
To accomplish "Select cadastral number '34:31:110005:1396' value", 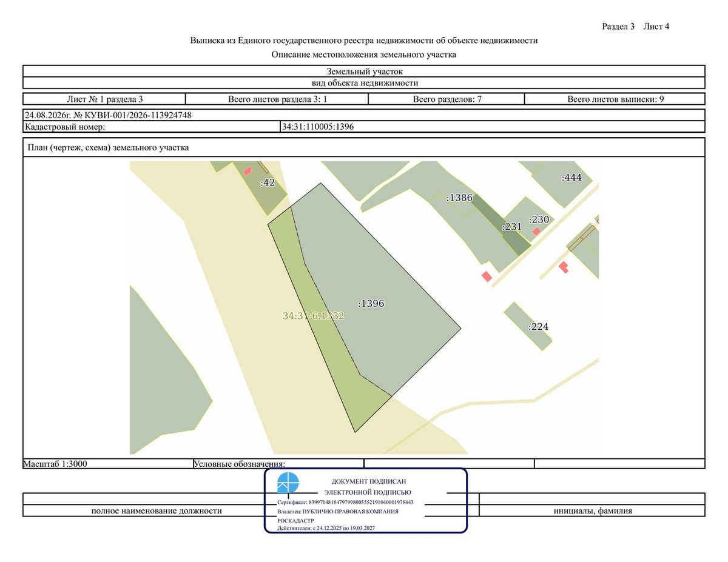I will pyautogui.click(x=318, y=127).
